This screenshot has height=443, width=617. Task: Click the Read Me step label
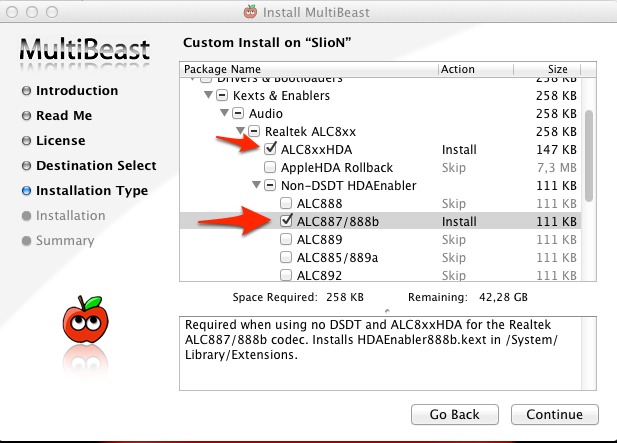(x=64, y=115)
